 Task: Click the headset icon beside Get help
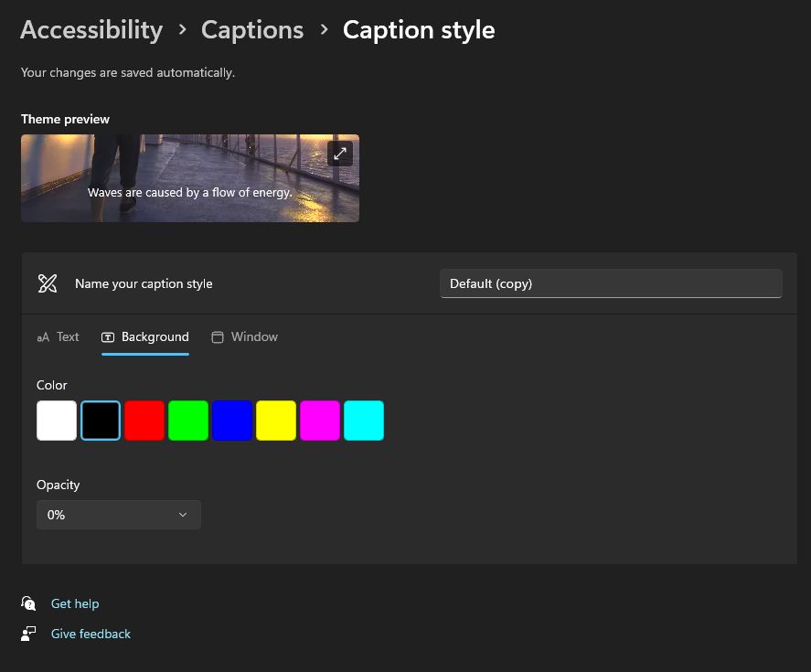28,603
